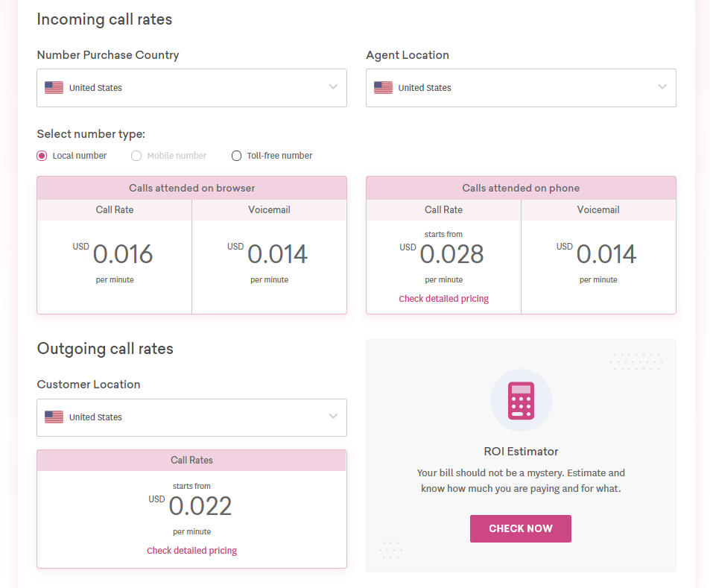
Task: Expand Number Purchase Country dropdown chevron
Action: coord(333,87)
